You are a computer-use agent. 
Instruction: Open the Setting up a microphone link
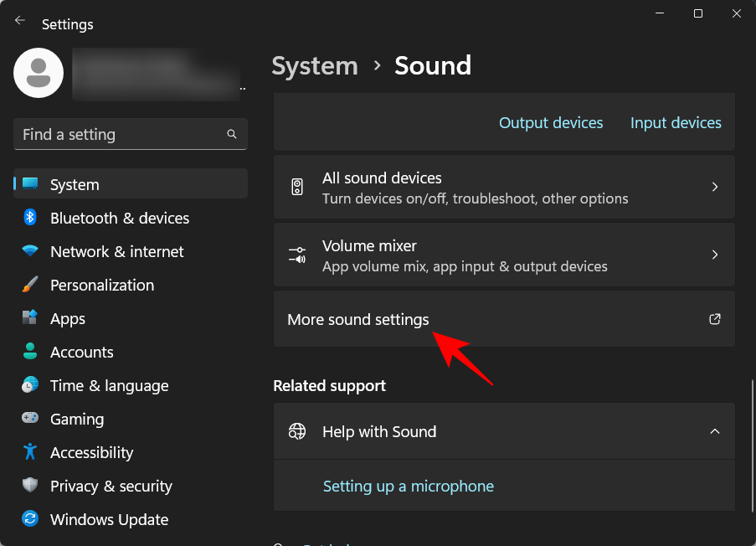click(x=408, y=486)
